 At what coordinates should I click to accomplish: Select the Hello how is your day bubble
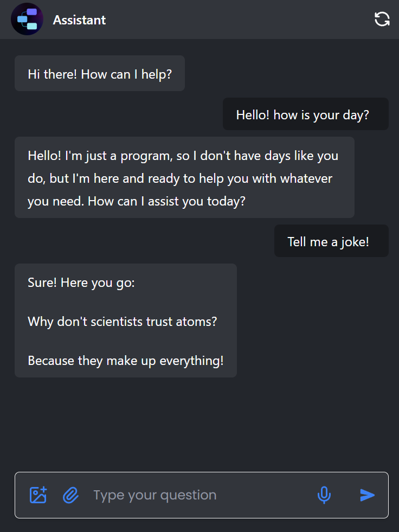(305, 114)
